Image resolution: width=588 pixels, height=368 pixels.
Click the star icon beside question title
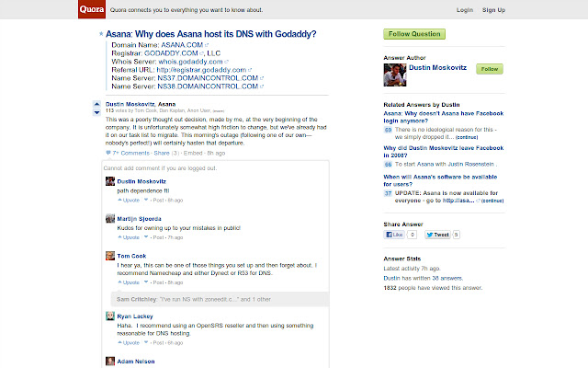[101, 34]
